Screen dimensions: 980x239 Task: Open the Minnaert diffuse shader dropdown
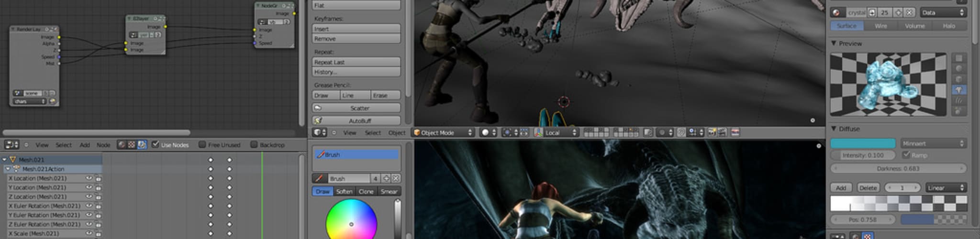[x=933, y=143]
